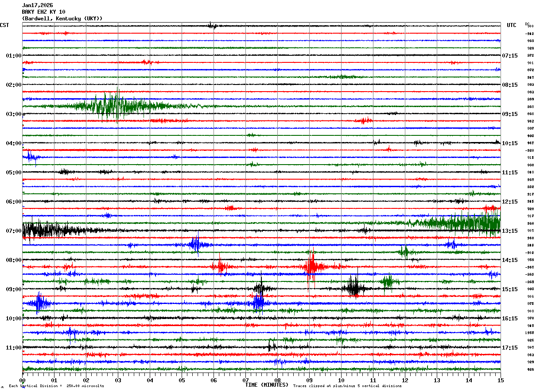Click the large red burst near minute 9
Viewport: 536px width, 392px height.
click(x=311, y=267)
